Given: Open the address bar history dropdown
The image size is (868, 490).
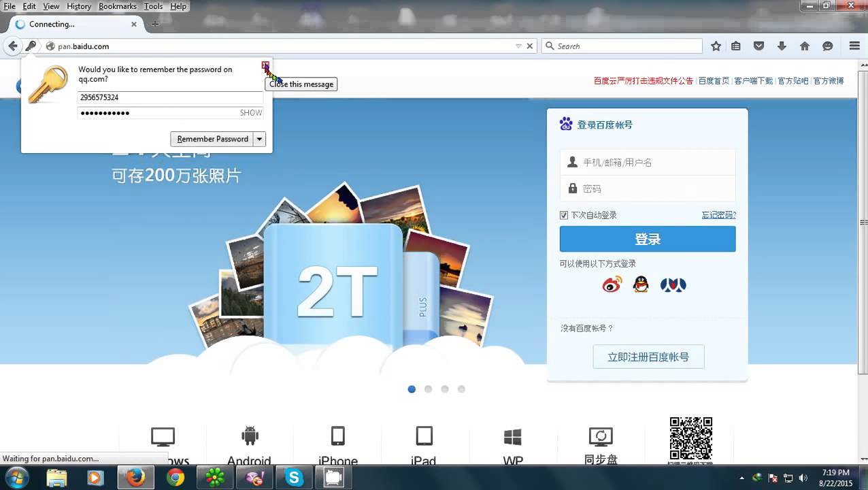Looking at the screenshot, I should [518, 46].
